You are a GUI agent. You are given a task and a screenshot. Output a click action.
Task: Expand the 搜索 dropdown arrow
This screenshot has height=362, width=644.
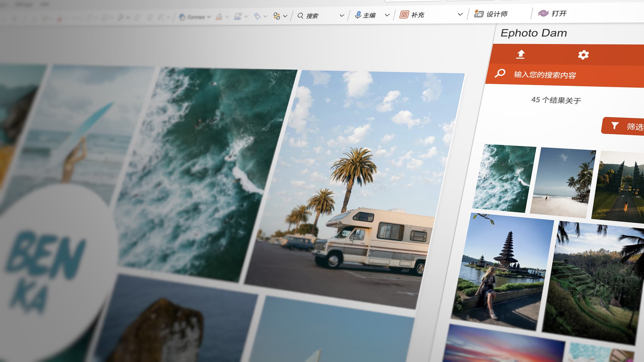click(342, 15)
